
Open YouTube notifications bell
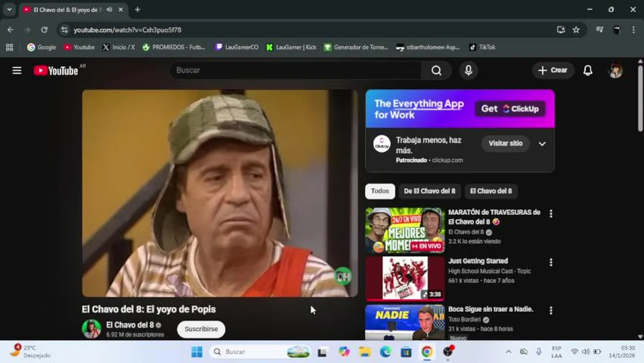tap(588, 71)
